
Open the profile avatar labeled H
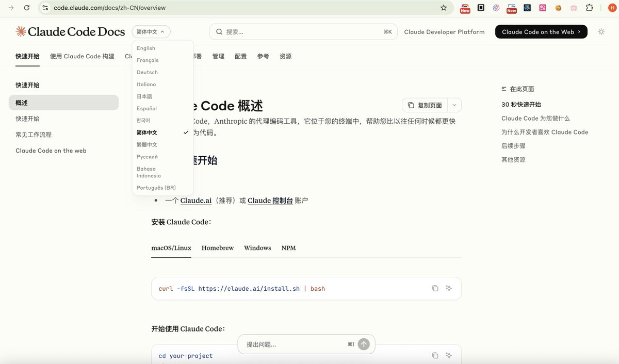tap(612, 8)
